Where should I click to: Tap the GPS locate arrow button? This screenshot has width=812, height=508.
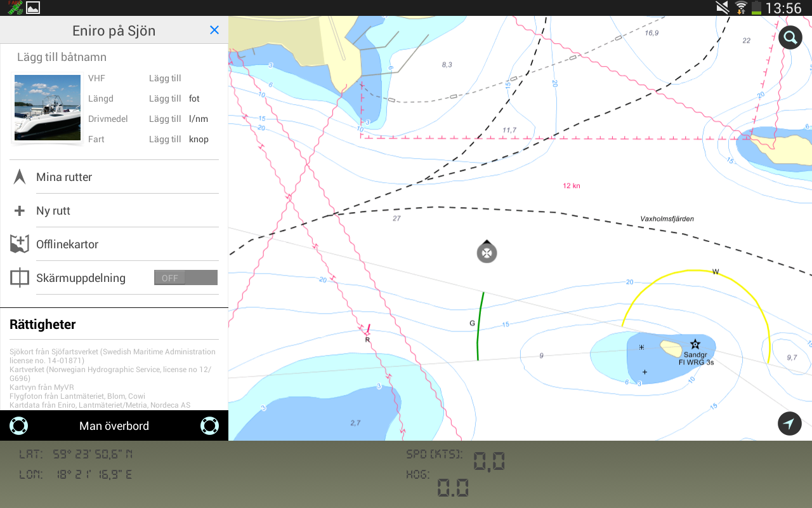790,424
